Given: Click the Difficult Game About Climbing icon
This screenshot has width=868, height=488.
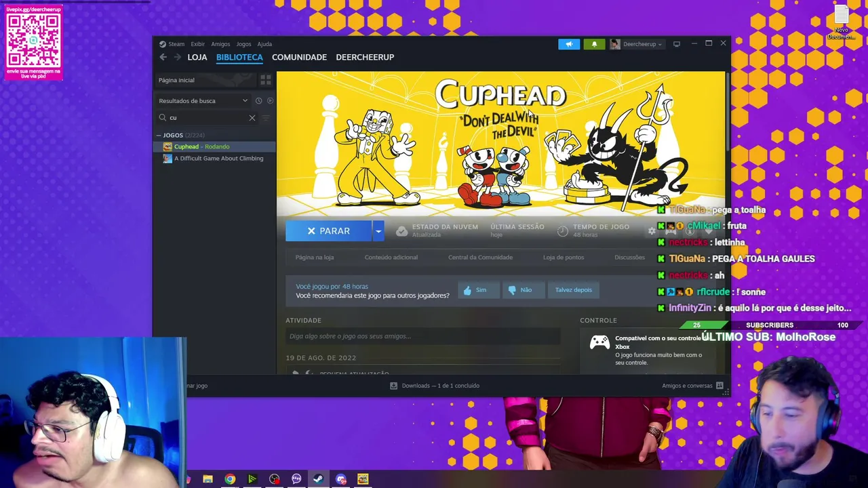Looking at the screenshot, I should (x=167, y=159).
